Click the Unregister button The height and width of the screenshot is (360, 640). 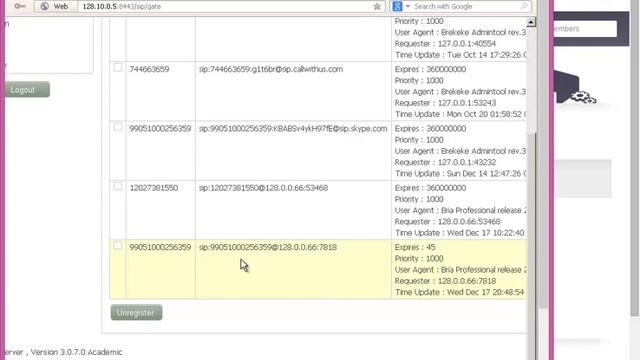(x=136, y=313)
